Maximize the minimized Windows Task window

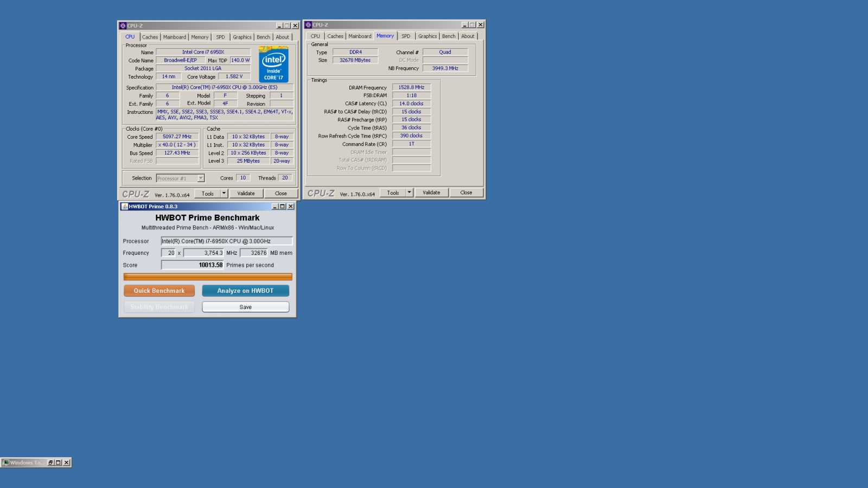click(58, 463)
